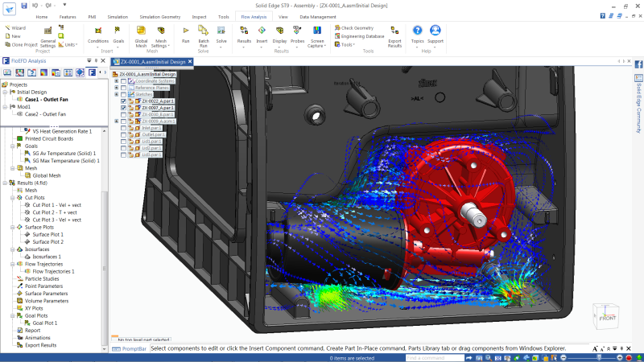Check the Lid3.par:1 checkbox
Screen dimensions: 644x362
[x=123, y=154]
